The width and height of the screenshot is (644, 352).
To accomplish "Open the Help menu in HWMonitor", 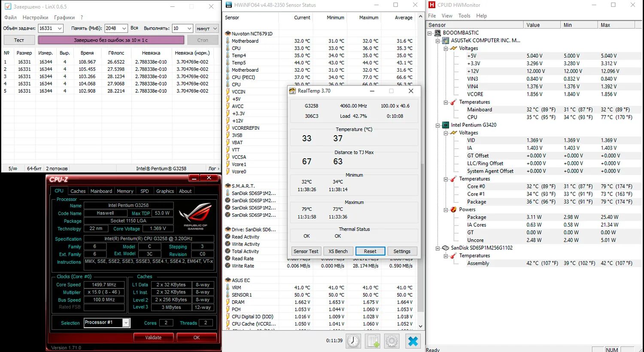I will tap(482, 16).
